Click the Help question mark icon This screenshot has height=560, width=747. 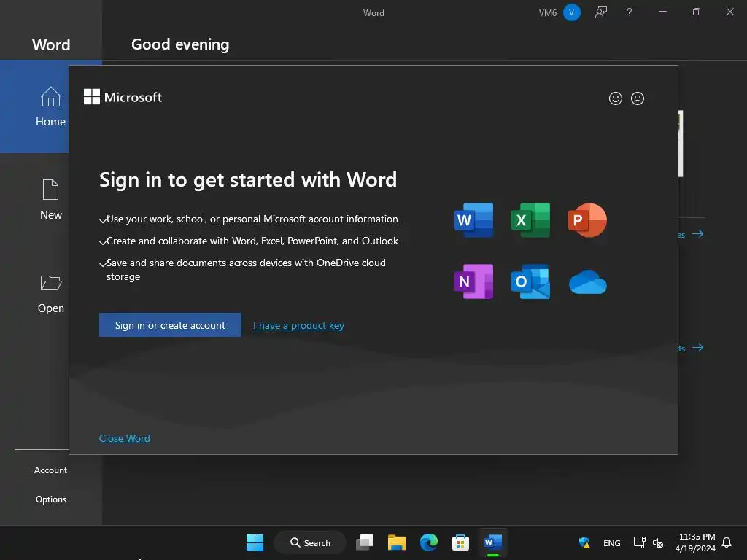tap(630, 12)
